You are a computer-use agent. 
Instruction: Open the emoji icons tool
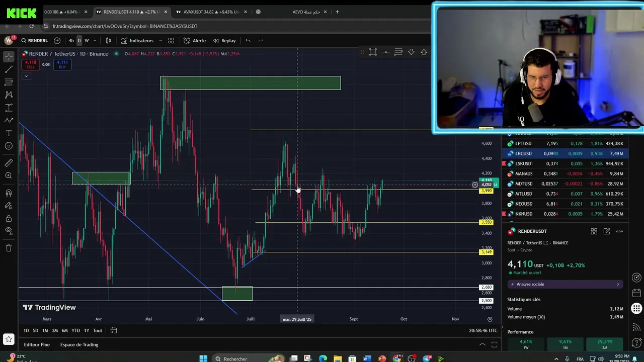[9, 146]
